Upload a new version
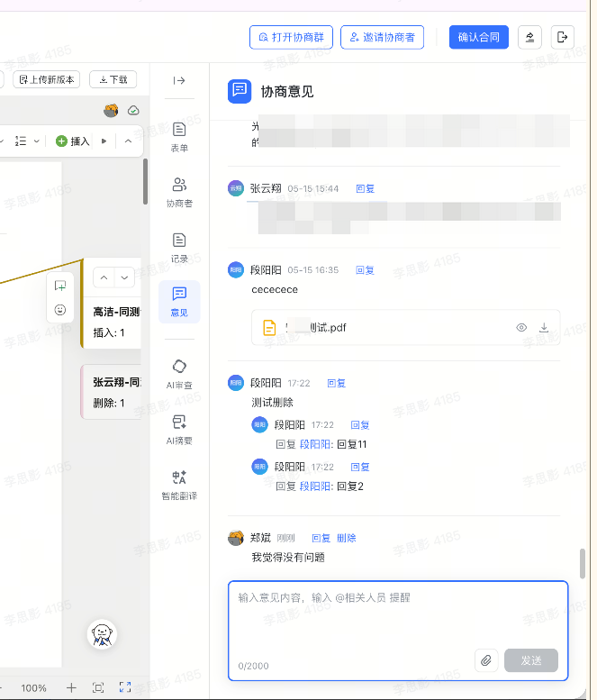 click(47, 79)
